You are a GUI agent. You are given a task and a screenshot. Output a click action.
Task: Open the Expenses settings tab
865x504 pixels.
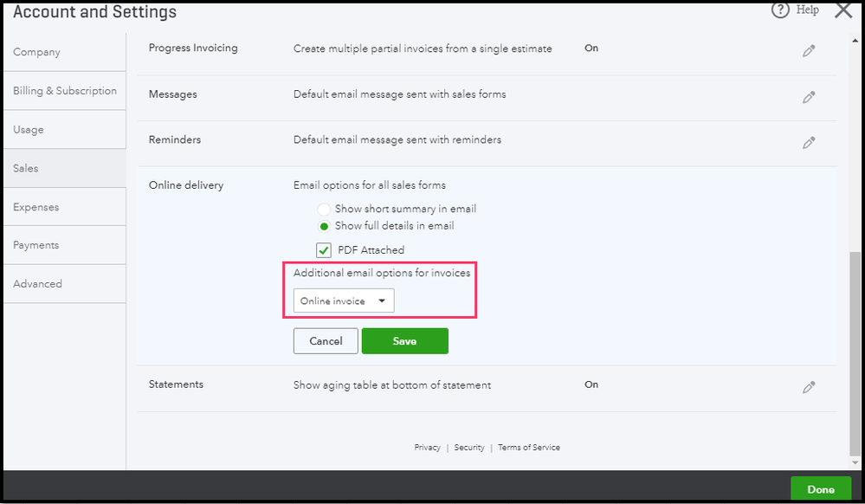coord(36,207)
